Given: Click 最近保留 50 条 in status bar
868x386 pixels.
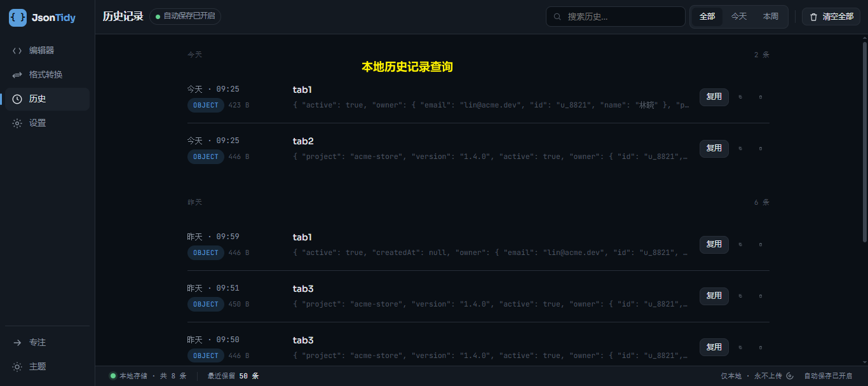Looking at the screenshot, I should [x=233, y=376].
